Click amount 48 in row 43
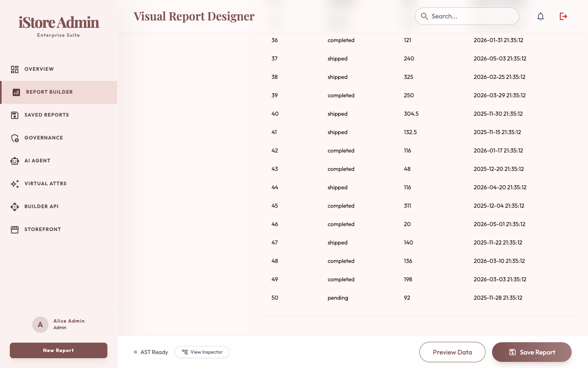 coord(407,169)
